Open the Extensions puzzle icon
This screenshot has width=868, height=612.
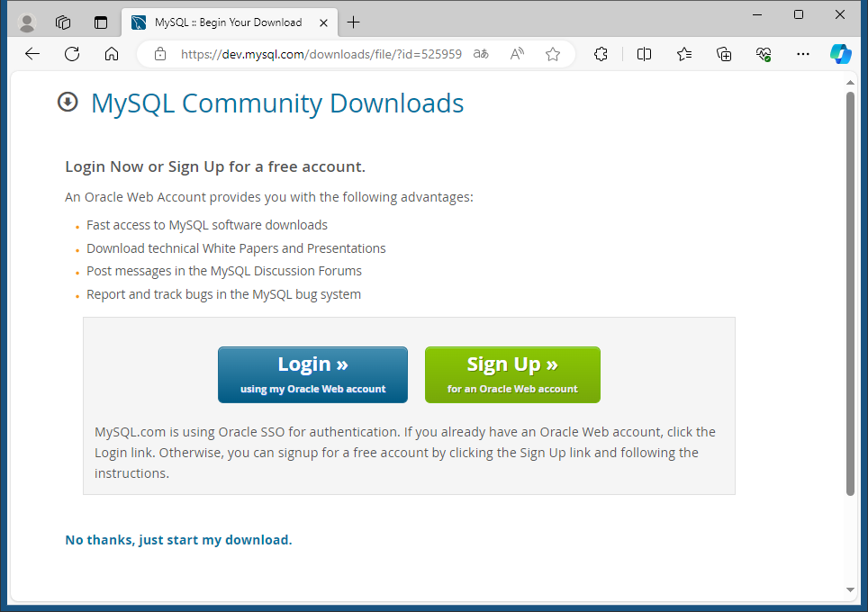point(601,54)
